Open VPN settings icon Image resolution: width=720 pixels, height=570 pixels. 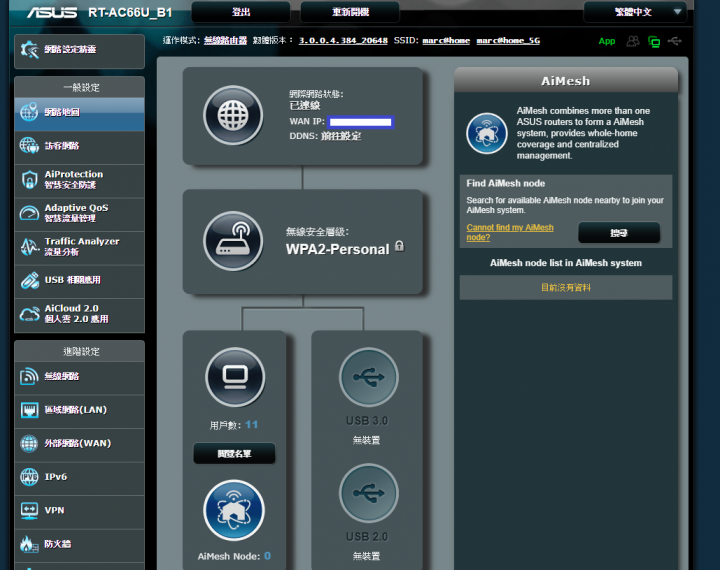tap(29, 510)
